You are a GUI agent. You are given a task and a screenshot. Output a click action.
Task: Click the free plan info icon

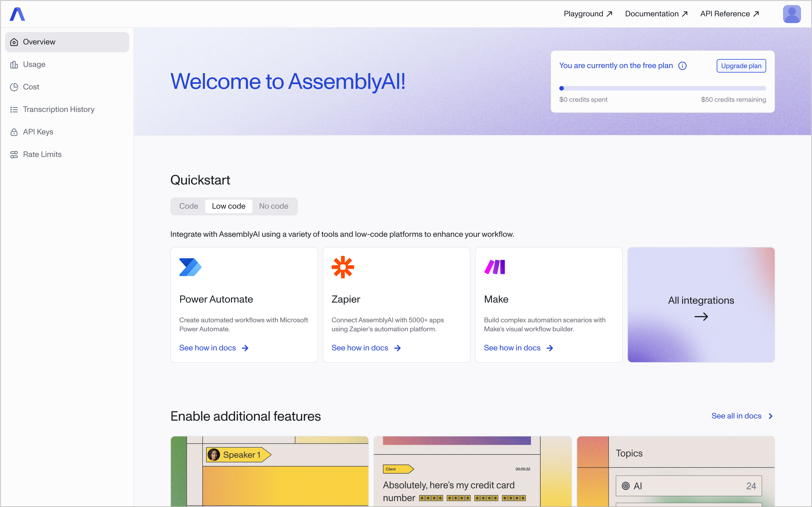coord(682,66)
